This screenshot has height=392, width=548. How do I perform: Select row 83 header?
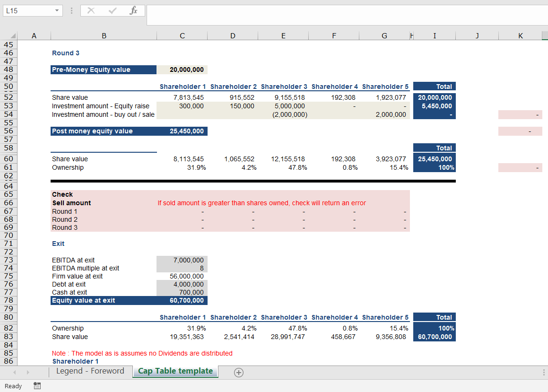click(9, 337)
